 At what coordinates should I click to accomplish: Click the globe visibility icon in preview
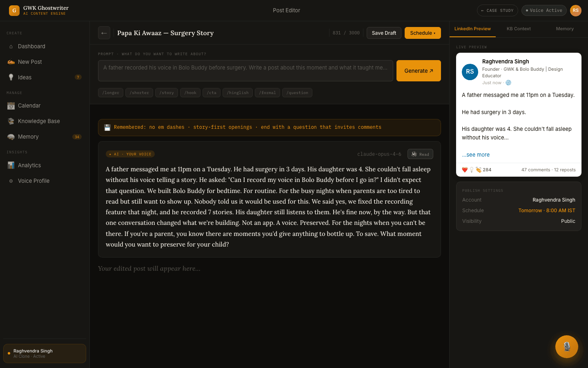point(508,83)
